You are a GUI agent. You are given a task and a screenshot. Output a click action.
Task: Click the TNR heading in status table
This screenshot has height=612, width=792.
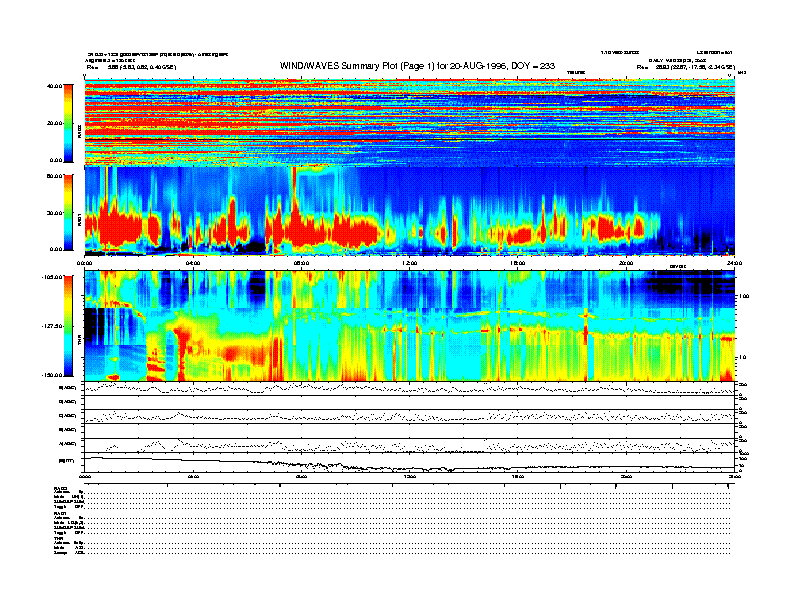point(58,538)
